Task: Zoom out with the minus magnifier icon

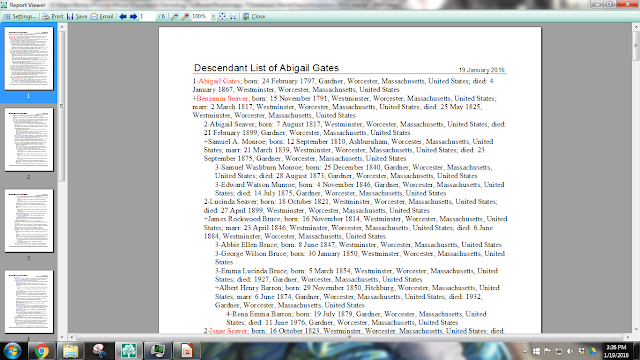Action: coord(175,16)
